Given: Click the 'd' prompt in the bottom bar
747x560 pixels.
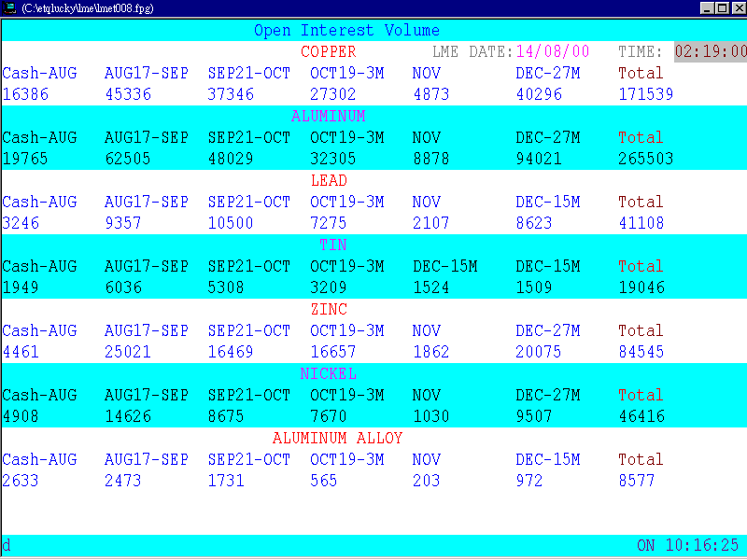Looking at the screenshot, I should [7, 546].
